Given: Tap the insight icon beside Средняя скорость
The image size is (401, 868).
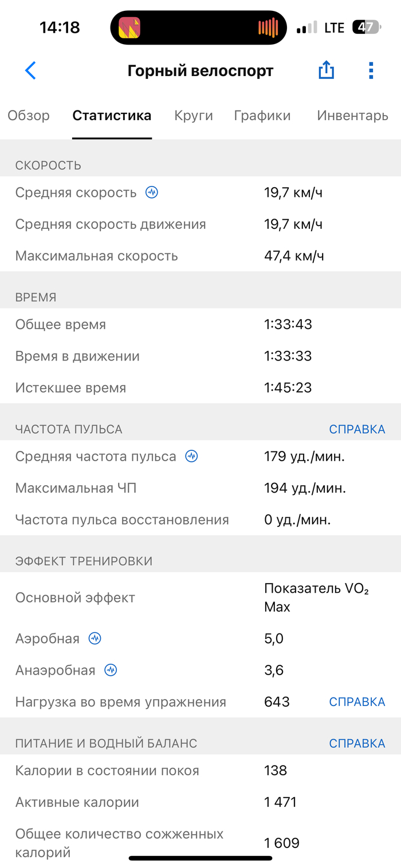Looking at the screenshot, I should pyautogui.click(x=151, y=192).
